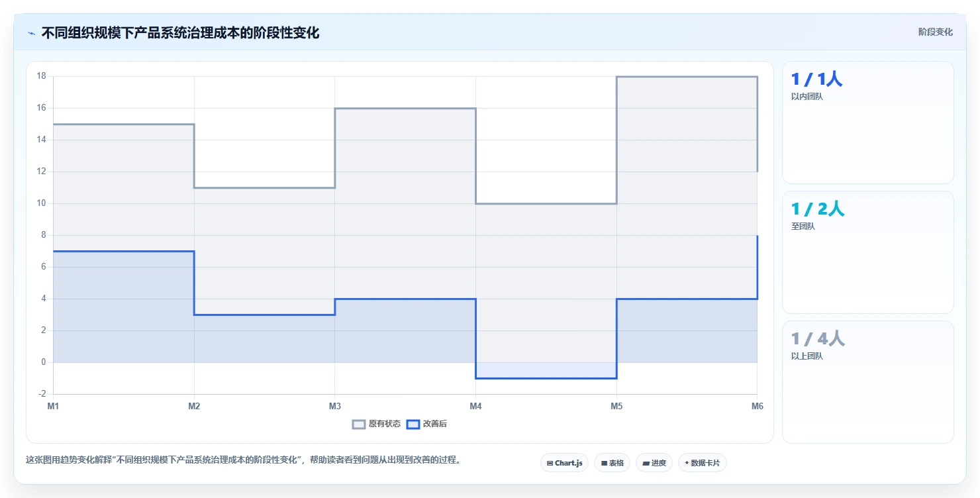Click the blue step line segment at value 7
This screenshot has width=980, height=498.
click(123, 251)
